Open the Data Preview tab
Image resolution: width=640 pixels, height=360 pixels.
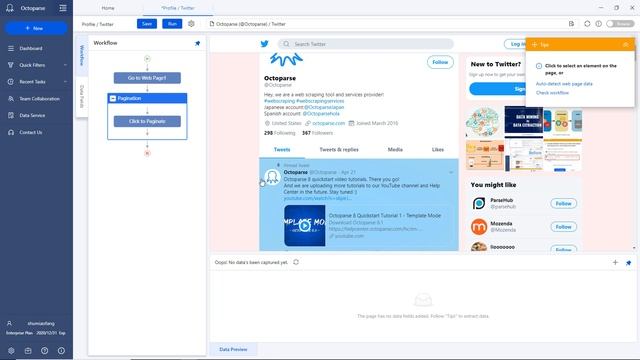coord(233,349)
